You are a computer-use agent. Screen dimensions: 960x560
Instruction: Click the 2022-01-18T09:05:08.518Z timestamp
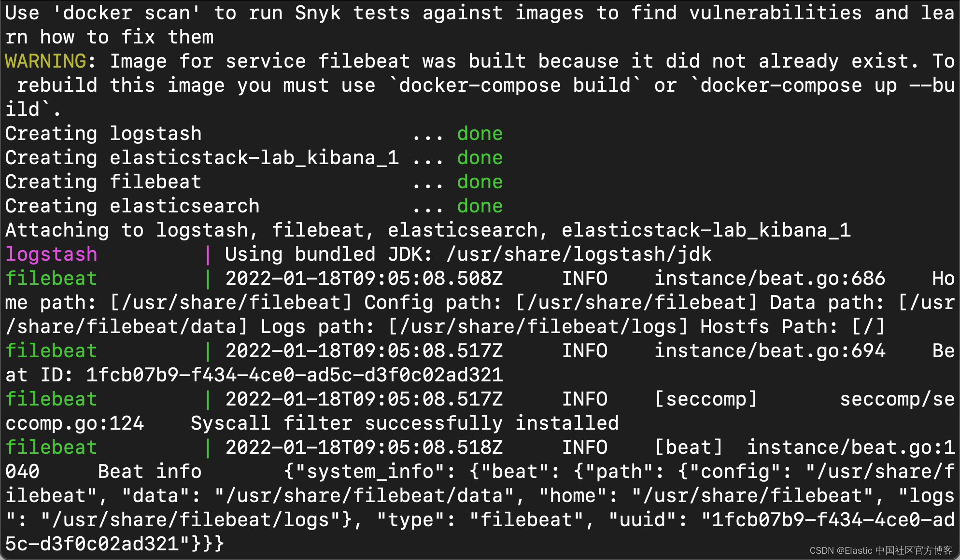point(364,448)
